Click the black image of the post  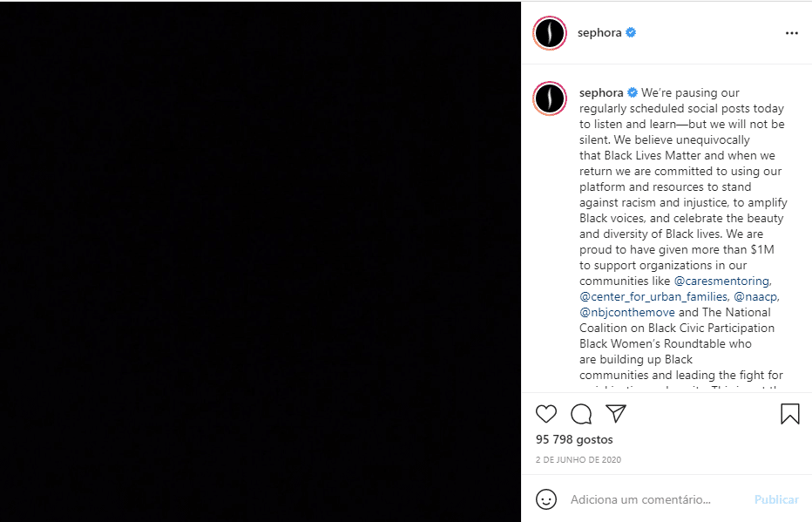[x=261, y=261]
